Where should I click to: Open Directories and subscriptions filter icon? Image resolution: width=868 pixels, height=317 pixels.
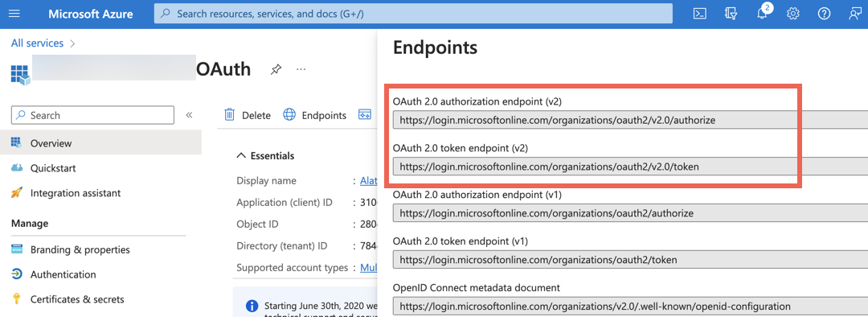tap(731, 14)
